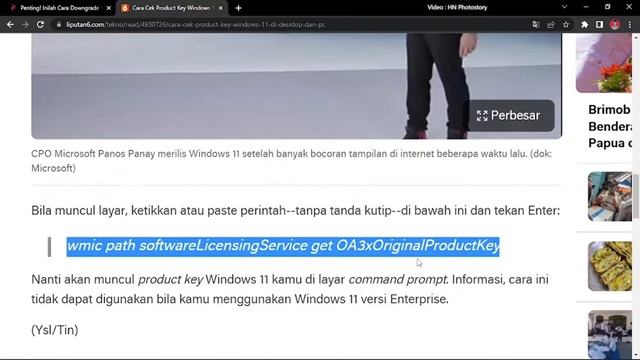Viewport: 640px width, 360px height.
Task: Open the Chrome profile avatar
Action: 615,24
